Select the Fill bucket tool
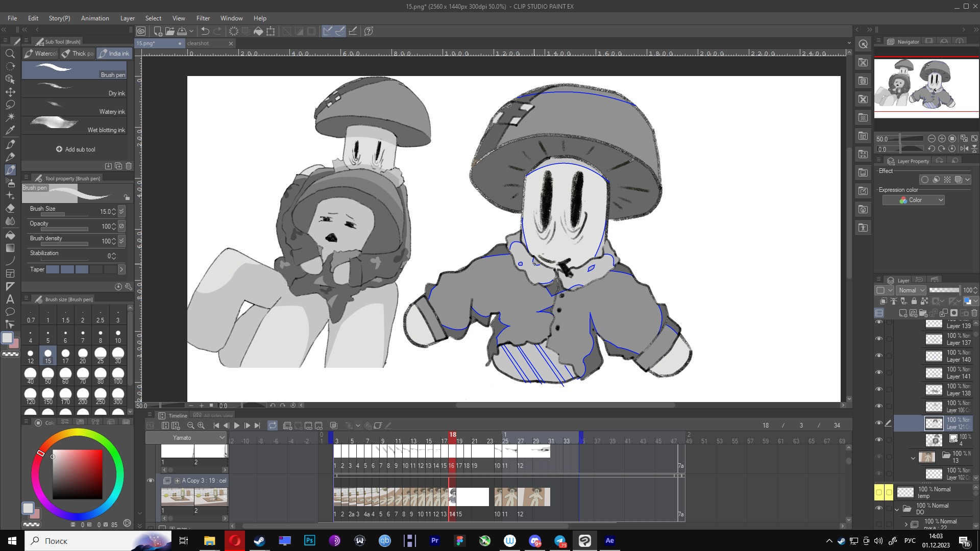Viewport: 980px width, 551px height. (x=10, y=235)
